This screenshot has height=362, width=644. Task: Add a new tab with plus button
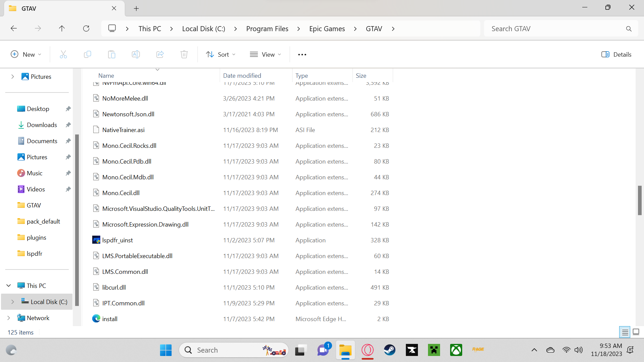tap(136, 9)
